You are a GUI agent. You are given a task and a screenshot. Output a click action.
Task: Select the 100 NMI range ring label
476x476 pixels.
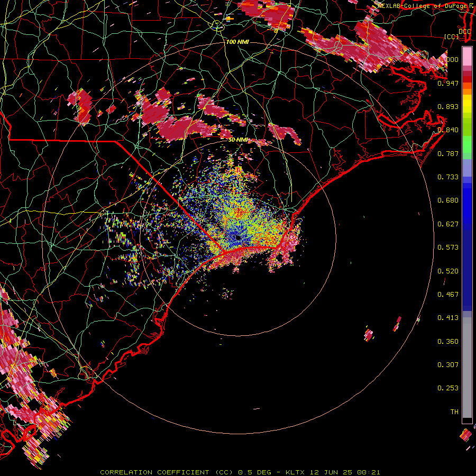click(237, 42)
